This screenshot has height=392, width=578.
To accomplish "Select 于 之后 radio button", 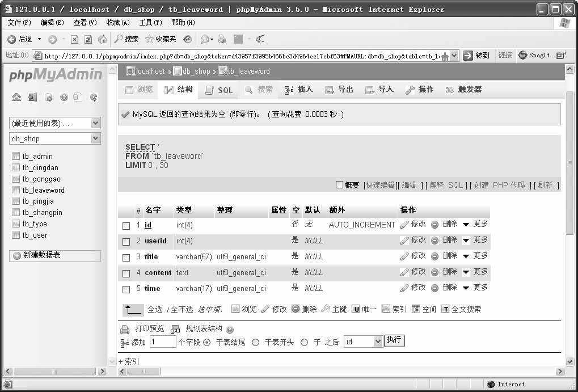I will (x=304, y=342).
